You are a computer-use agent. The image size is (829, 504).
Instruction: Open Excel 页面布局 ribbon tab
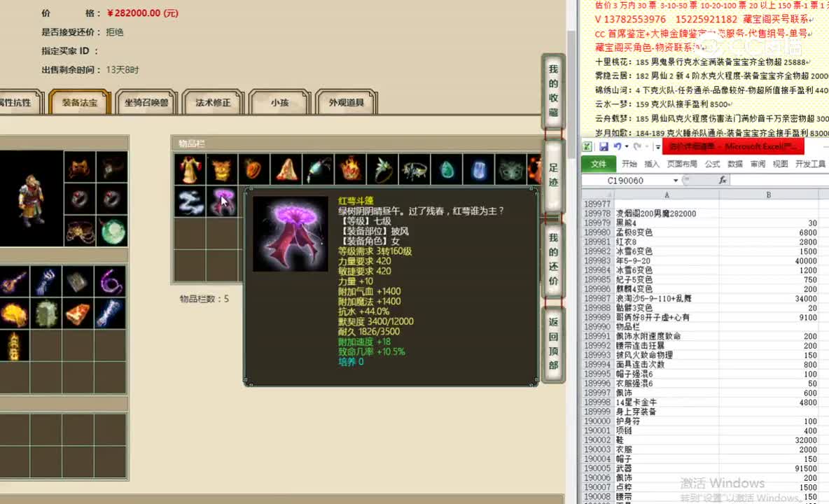[x=682, y=164]
